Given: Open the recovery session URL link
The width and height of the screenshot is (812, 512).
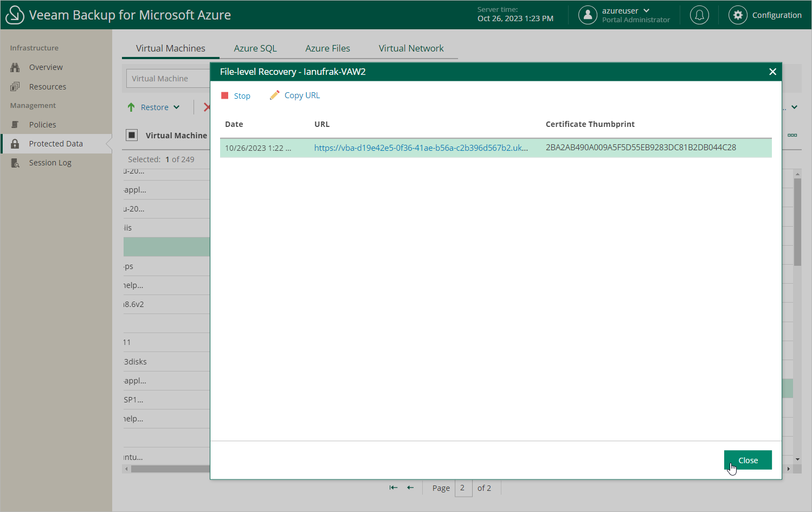Looking at the screenshot, I should click(421, 148).
